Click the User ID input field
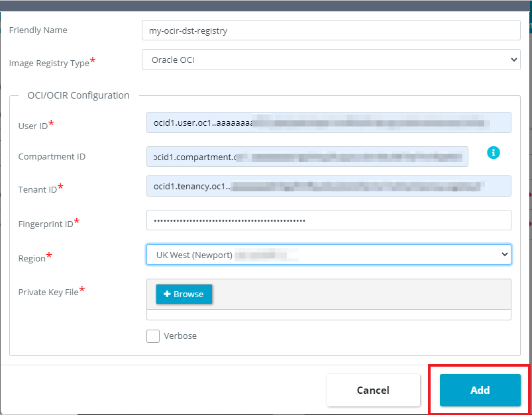The image size is (532, 415). [329, 122]
